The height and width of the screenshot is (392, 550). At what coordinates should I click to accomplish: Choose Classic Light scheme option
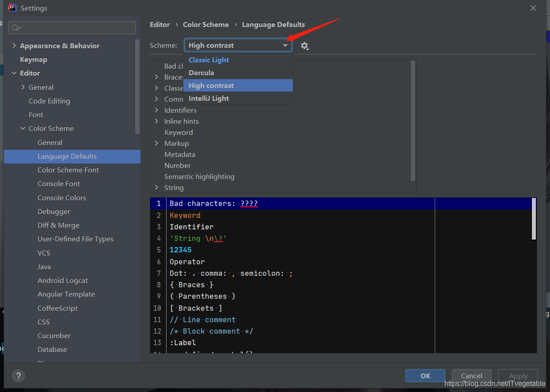pyautogui.click(x=238, y=60)
